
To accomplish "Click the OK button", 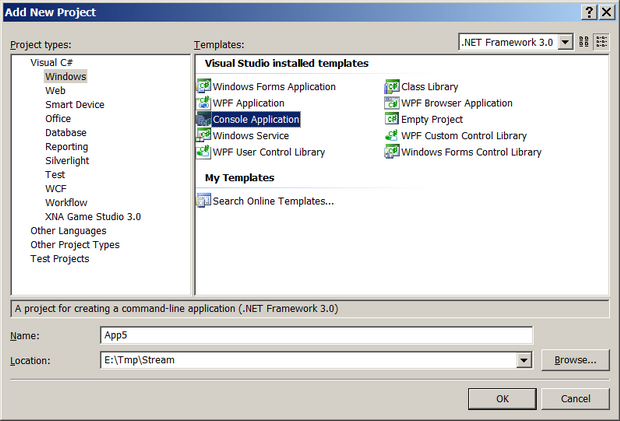I will coord(502,398).
